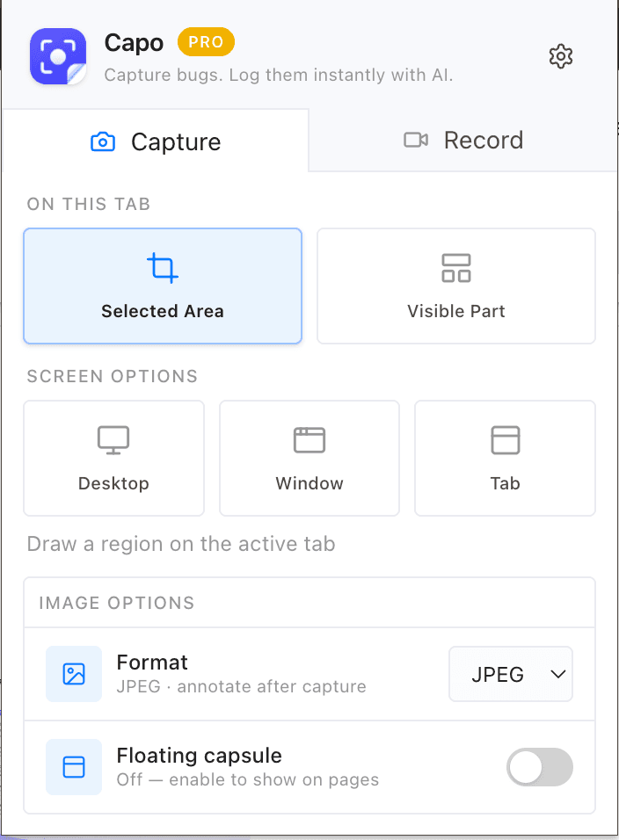The height and width of the screenshot is (840, 619).
Task: Click the Capo app logo
Action: click(x=58, y=57)
